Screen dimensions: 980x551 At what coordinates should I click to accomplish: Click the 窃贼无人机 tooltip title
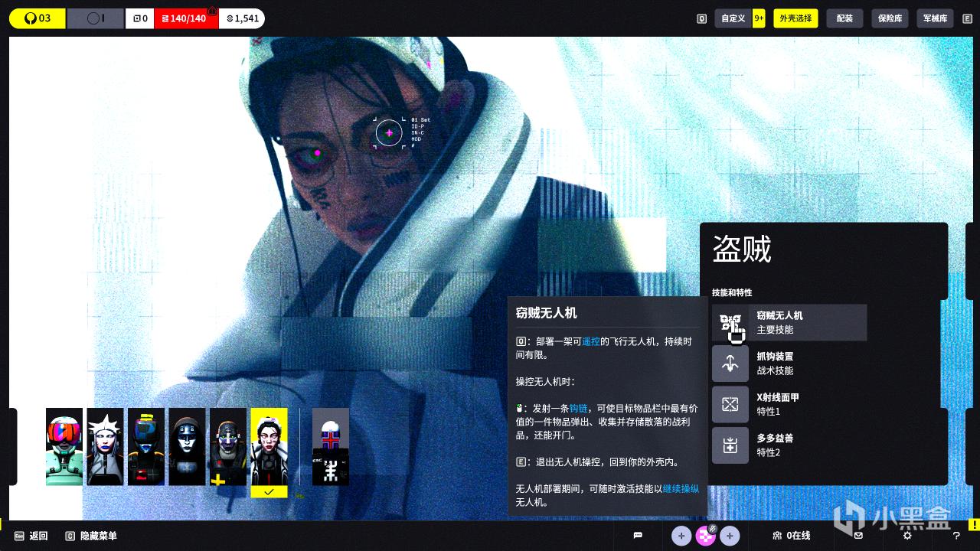point(546,313)
